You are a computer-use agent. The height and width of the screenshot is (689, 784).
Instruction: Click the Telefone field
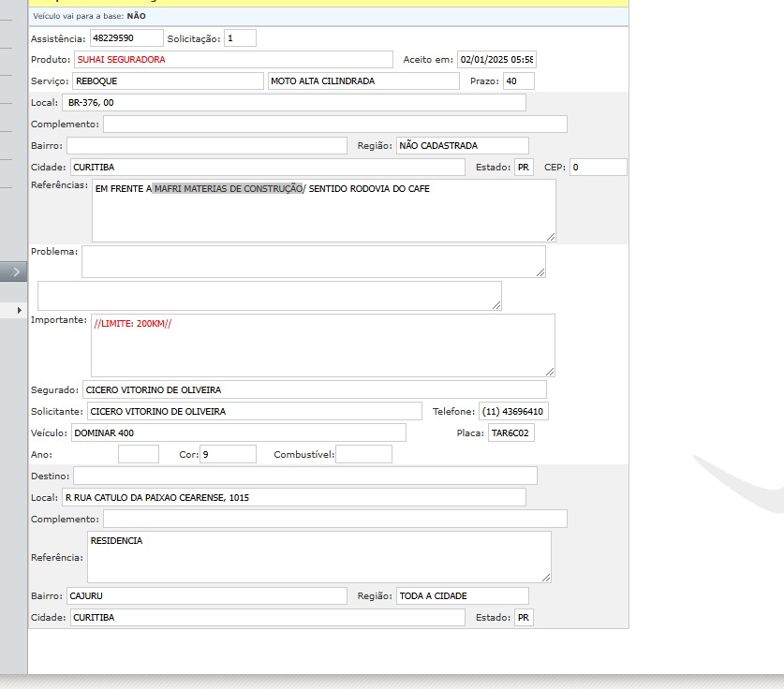[x=513, y=412]
